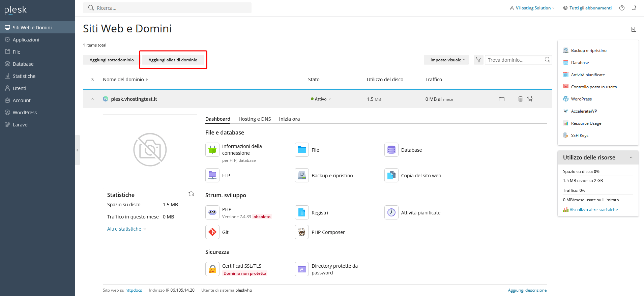Open WordPress in right panel
644x296 pixels.
(x=581, y=99)
